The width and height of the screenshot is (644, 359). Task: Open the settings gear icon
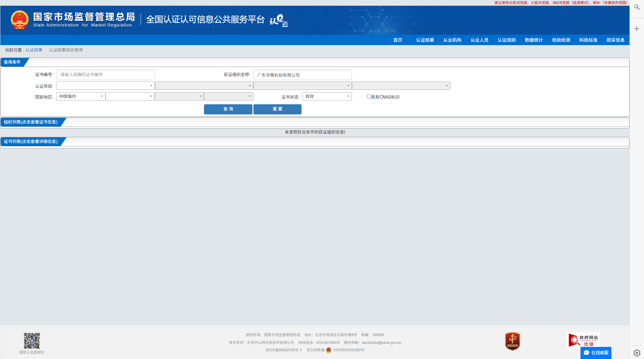637,353
